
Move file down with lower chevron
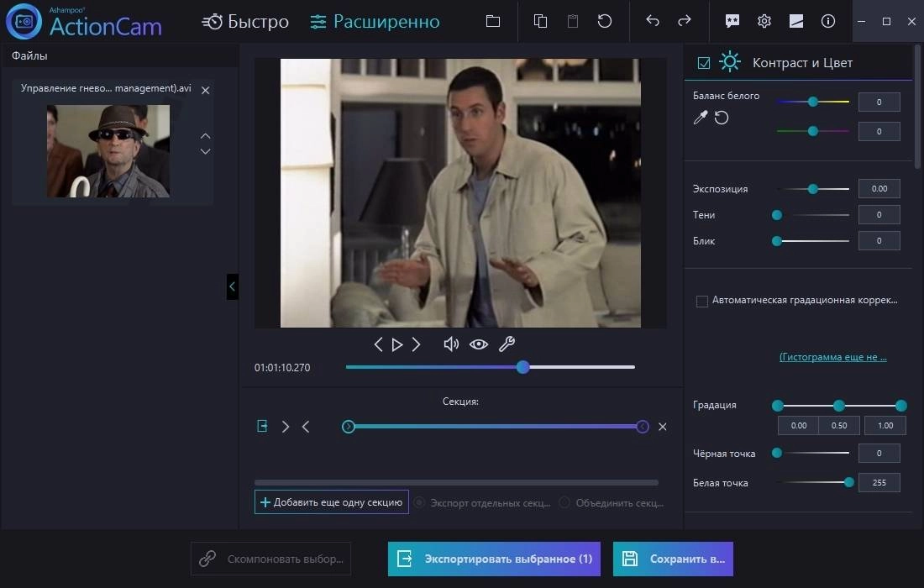click(x=205, y=151)
